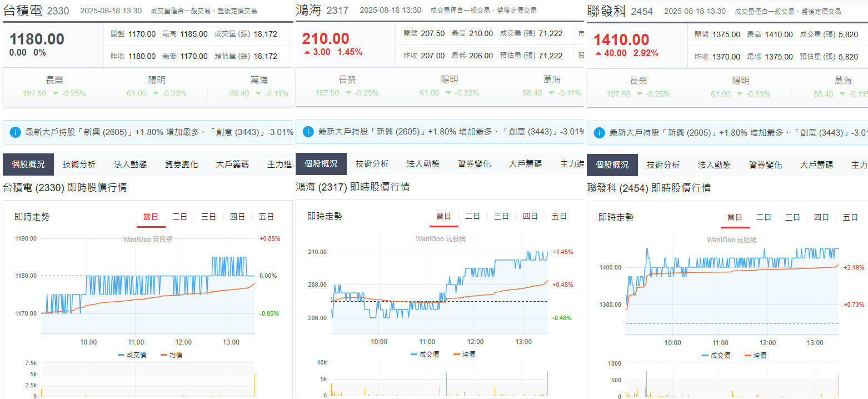Click the info icon in the 鴻海 announcement bar
The height and width of the screenshot is (399, 868).
pos(307,132)
